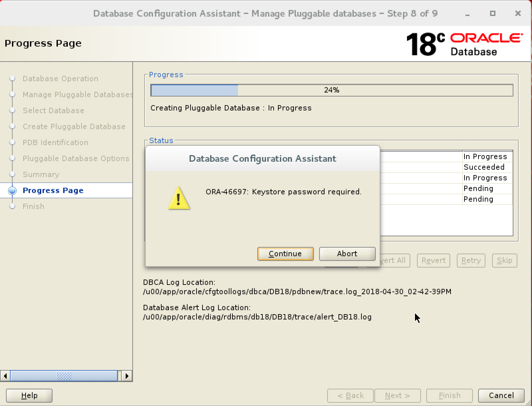Select Pluggable Database Options step
Viewport: 532px width, 406px height.
[x=76, y=158]
